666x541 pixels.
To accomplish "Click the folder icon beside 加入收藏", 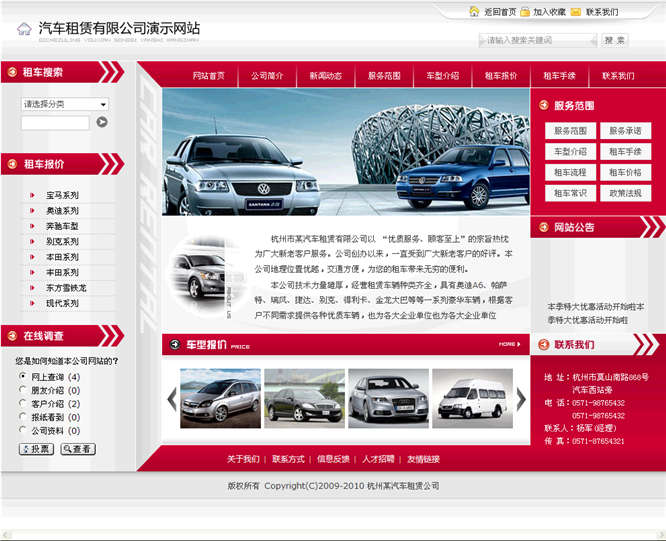I will [x=523, y=12].
